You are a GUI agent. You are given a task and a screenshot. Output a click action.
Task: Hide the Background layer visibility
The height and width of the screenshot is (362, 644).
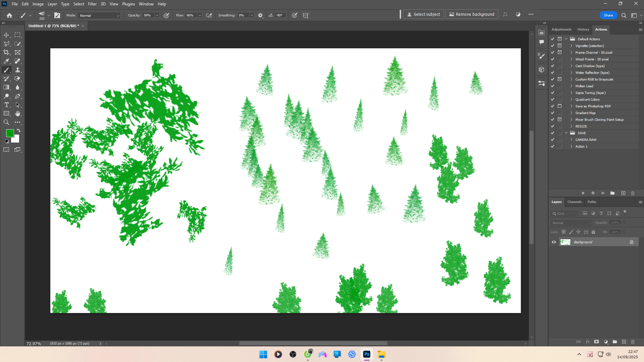click(554, 242)
